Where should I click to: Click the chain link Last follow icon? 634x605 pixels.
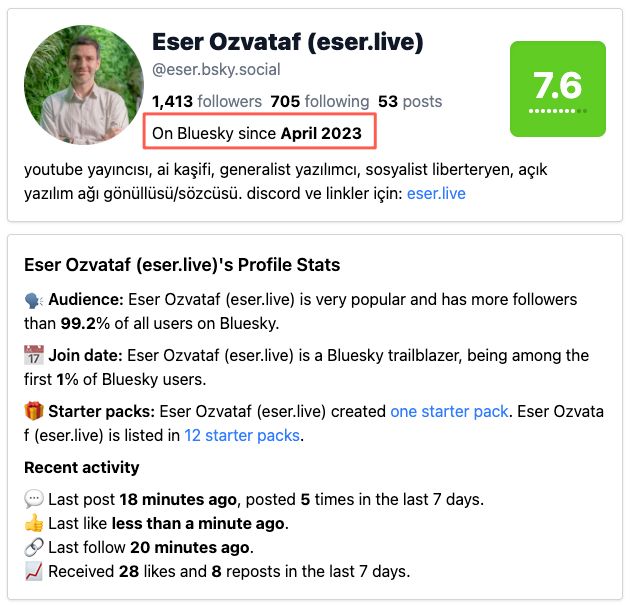tap(34, 547)
